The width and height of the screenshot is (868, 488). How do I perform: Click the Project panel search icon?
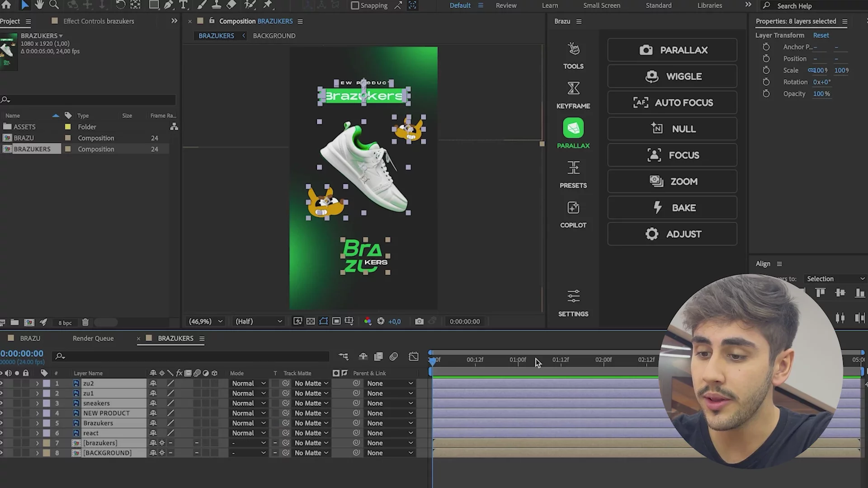pyautogui.click(x=5, y=99)
